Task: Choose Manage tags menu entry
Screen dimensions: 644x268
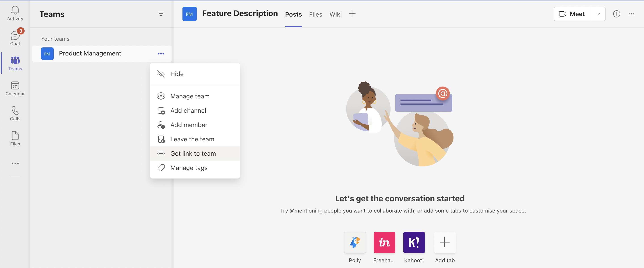Action: [x=189, y=168]
